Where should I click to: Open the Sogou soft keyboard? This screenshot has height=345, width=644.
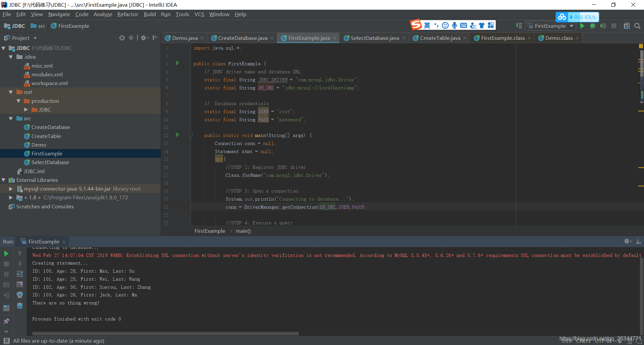click(464, 25)
